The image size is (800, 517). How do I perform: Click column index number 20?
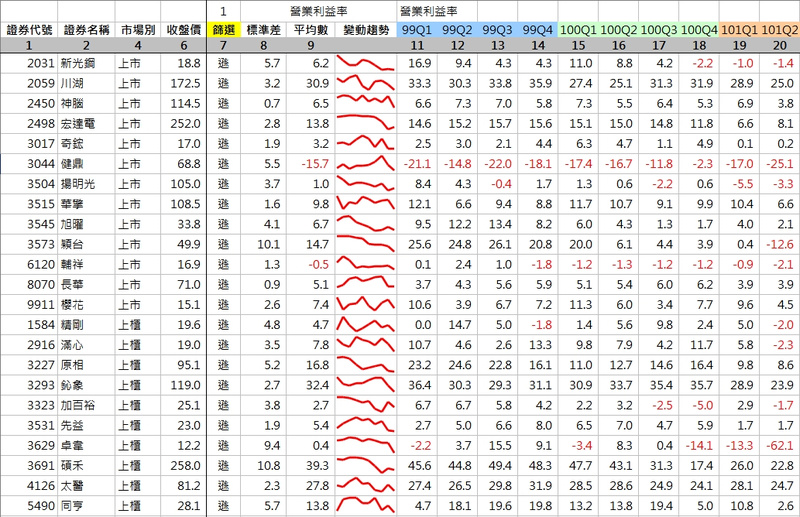(x=780, y=45)
